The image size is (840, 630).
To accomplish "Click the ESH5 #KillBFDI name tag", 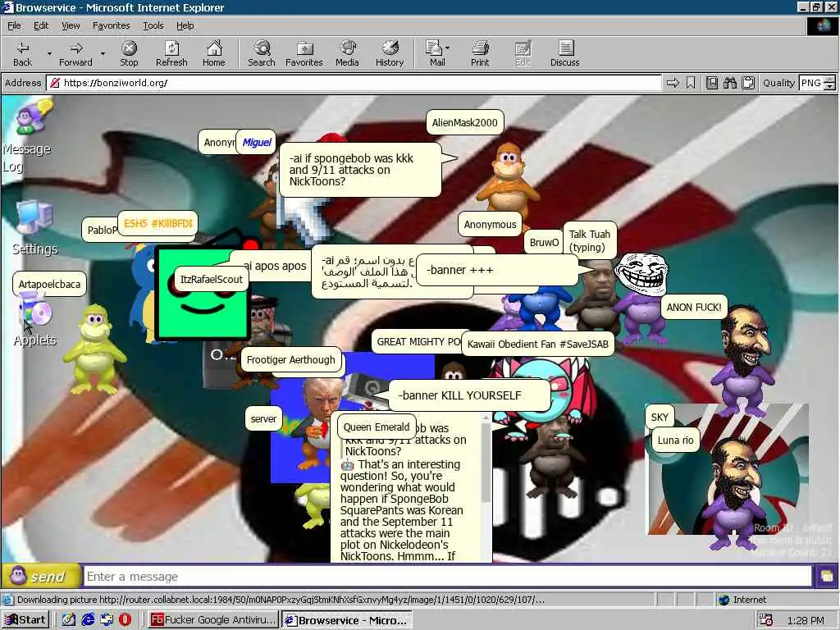I will pyautogui.click(x=158, y=223).
